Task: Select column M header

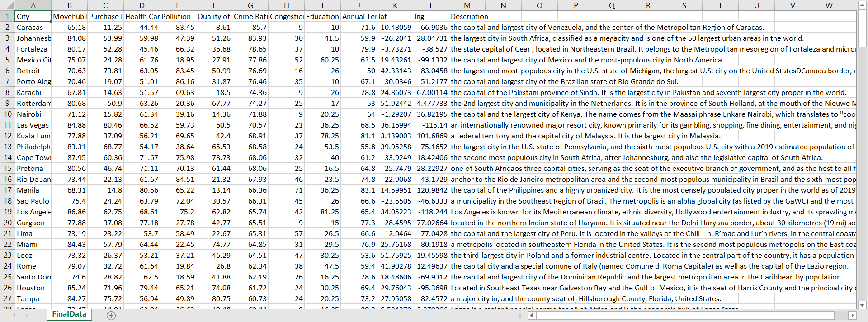Action: pyautogui.click(x=467, y=5)
